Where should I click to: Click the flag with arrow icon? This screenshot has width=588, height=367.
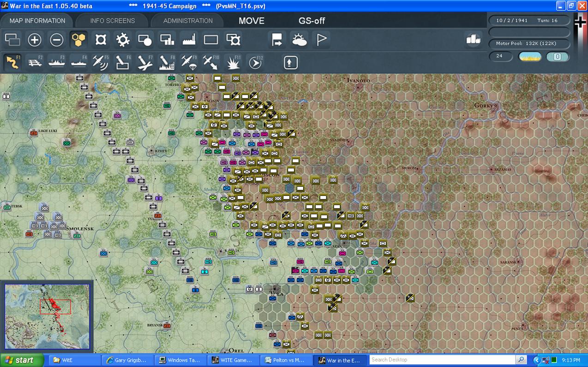[x=277, y=40]
